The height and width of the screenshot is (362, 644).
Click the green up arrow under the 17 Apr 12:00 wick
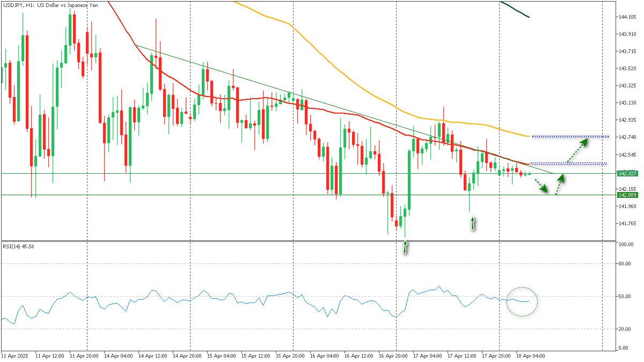point(472,223)
